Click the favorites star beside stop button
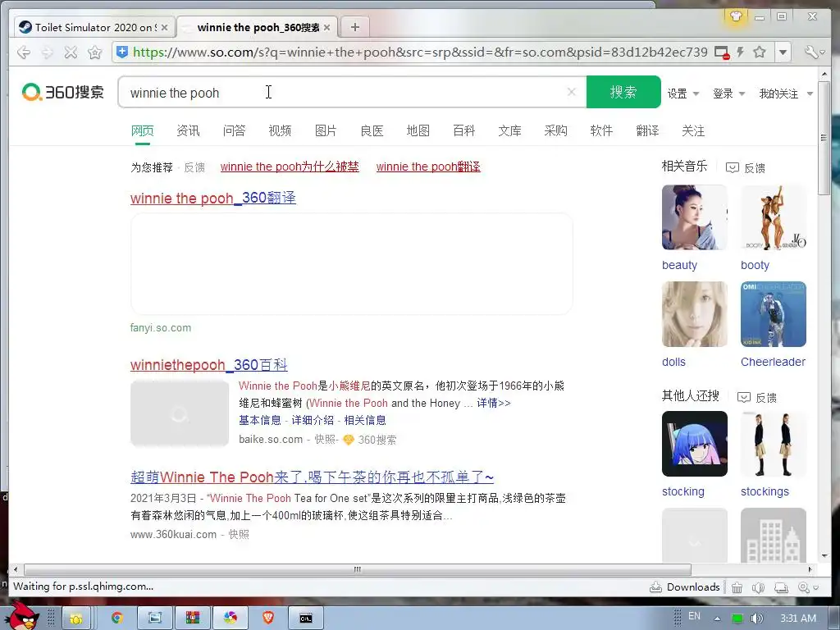The width and height of the screenshot is (840, 630). point(95,52)
